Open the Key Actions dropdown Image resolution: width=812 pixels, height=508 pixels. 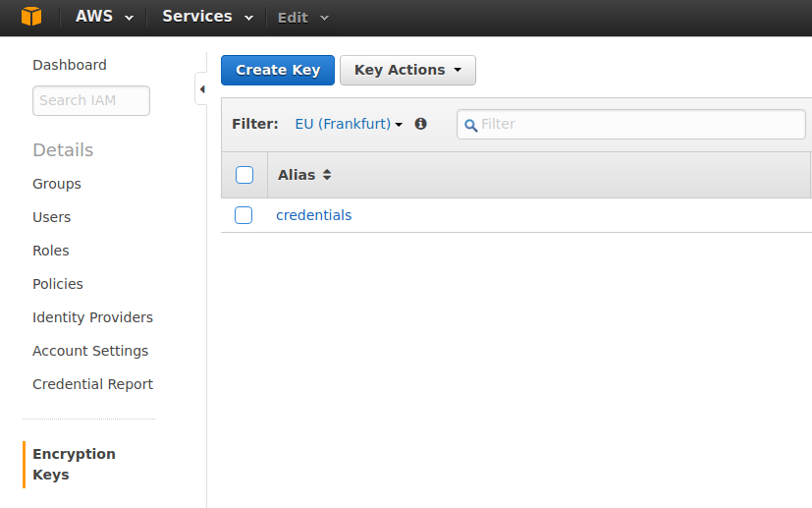click(407, 70)
